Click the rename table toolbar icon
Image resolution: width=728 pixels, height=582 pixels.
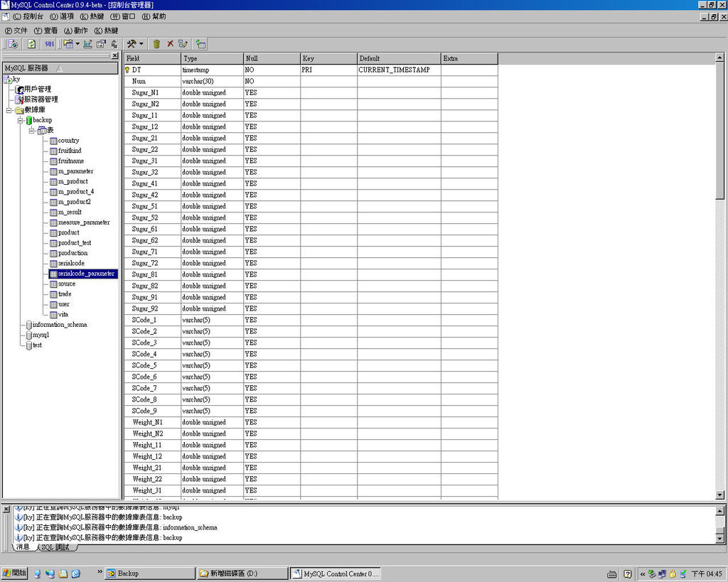(183, 44)
